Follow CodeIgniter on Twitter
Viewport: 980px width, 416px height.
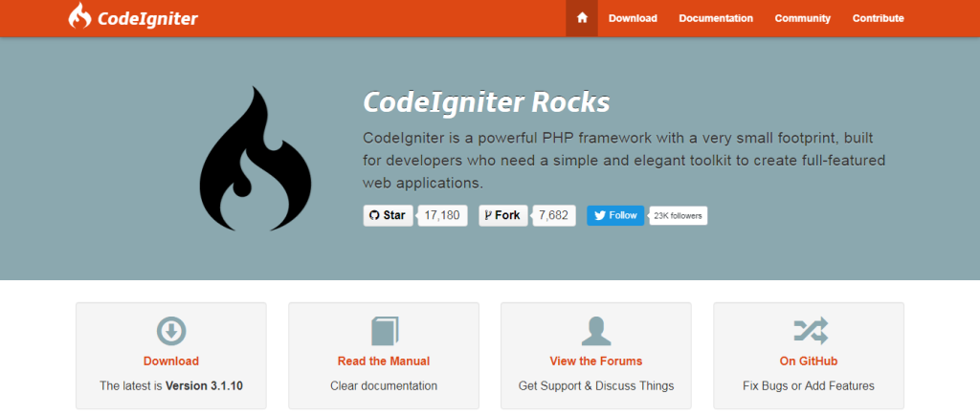pos(614,215)
